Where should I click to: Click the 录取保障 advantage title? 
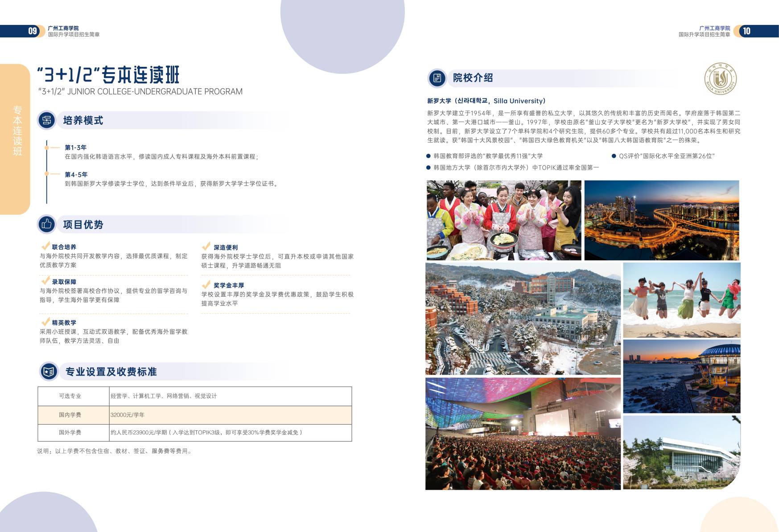coord(64,282)
